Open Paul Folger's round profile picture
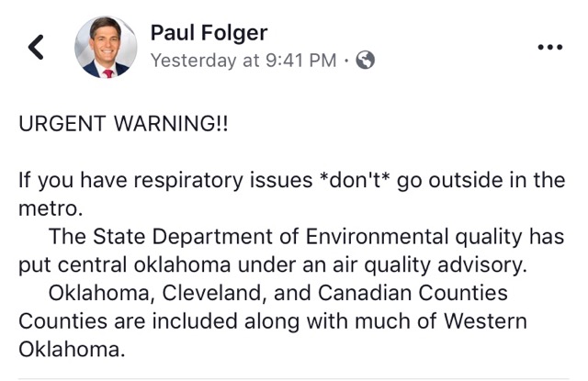This screenshot has width=588, height=381. 107,47
